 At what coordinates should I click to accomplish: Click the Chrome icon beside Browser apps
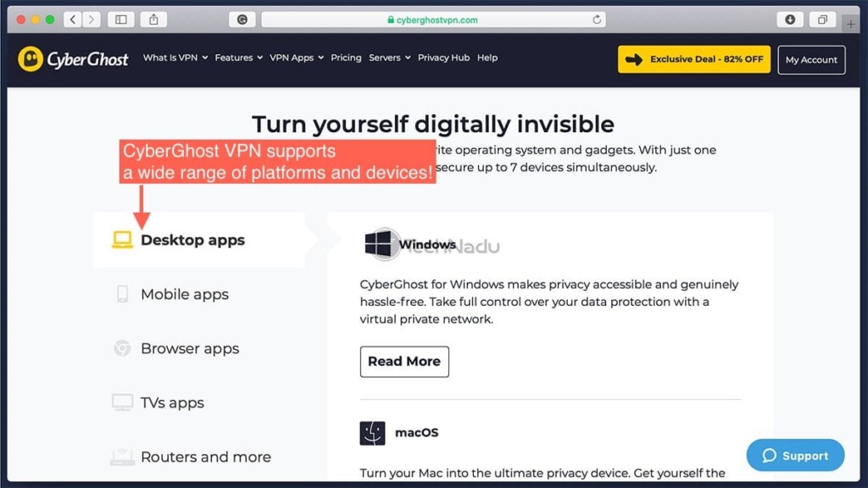pos(122,348)
